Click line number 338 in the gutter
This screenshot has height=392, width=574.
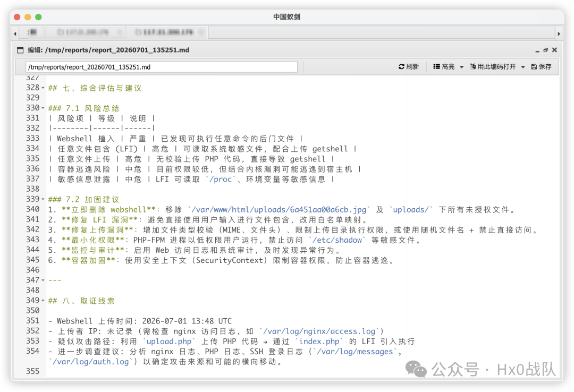pos(32,189)
